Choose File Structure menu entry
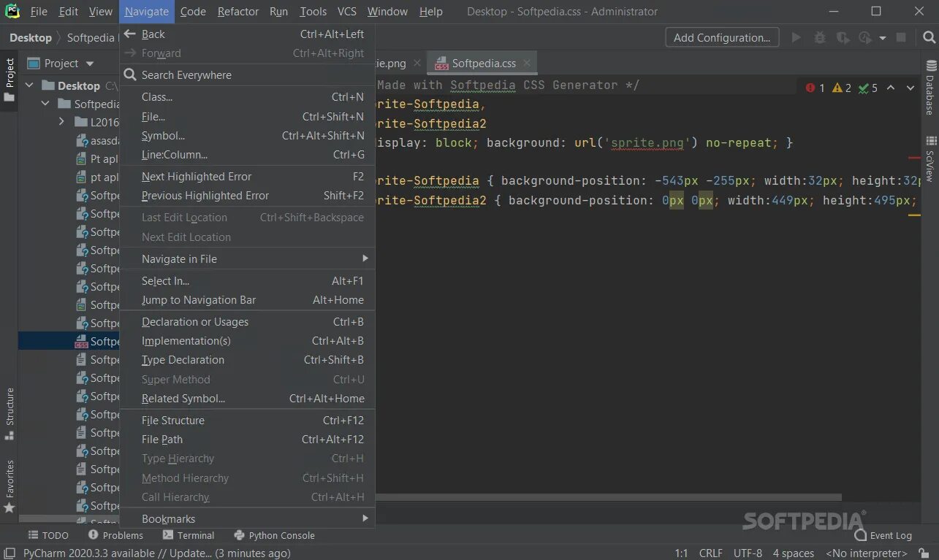Image resolution: width=939 pixels, height=560 pixels. pos(247,420)
